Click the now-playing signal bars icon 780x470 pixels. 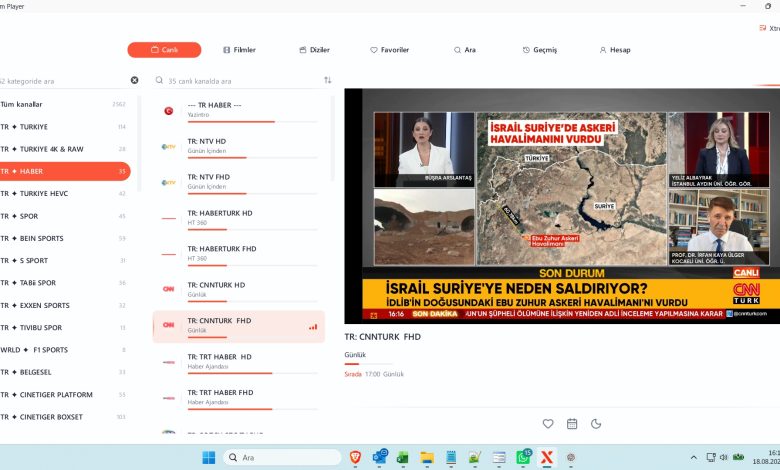pos(313,327)
